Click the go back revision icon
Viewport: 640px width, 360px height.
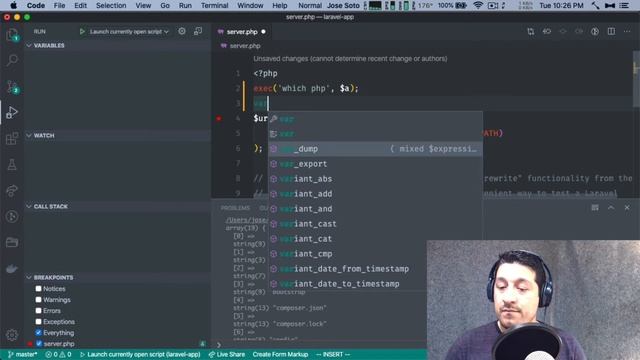pyautogui.click(x=547, y=31)
